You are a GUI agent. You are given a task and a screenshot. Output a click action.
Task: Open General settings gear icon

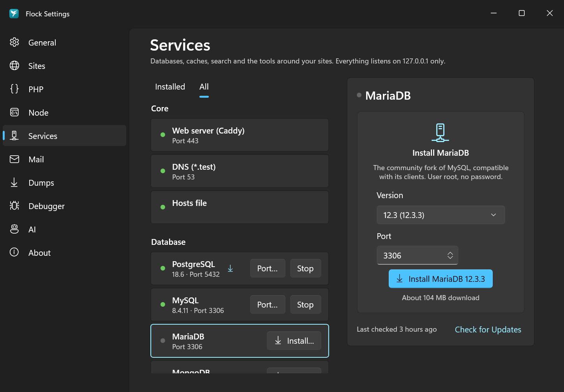click(14, 42)
